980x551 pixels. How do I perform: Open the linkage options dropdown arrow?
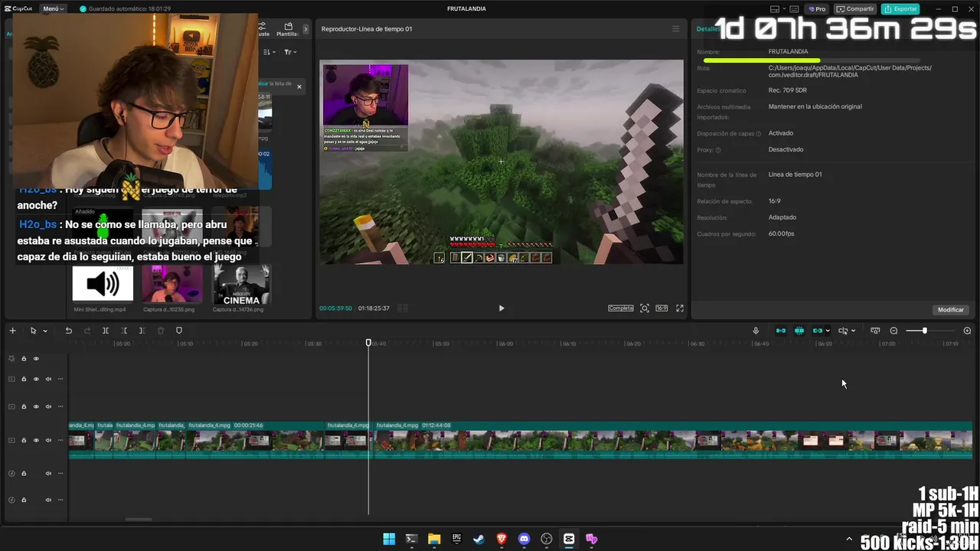828,331
